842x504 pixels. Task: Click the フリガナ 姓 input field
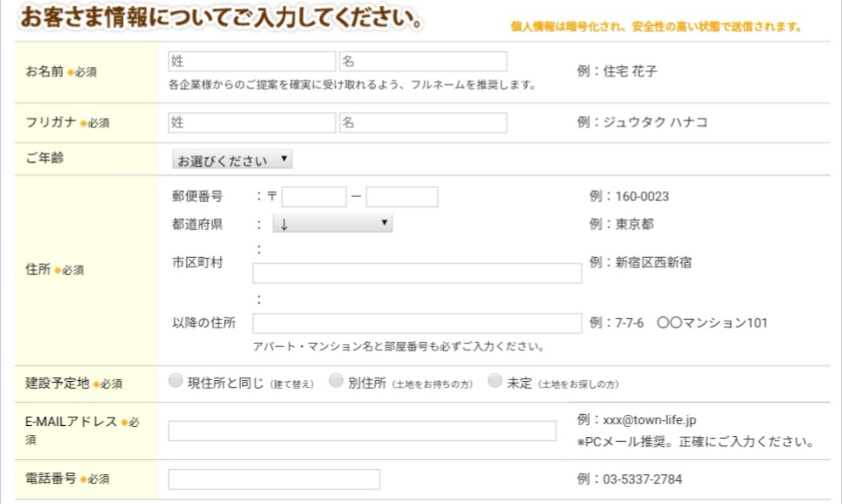click(x=252, y=122)
